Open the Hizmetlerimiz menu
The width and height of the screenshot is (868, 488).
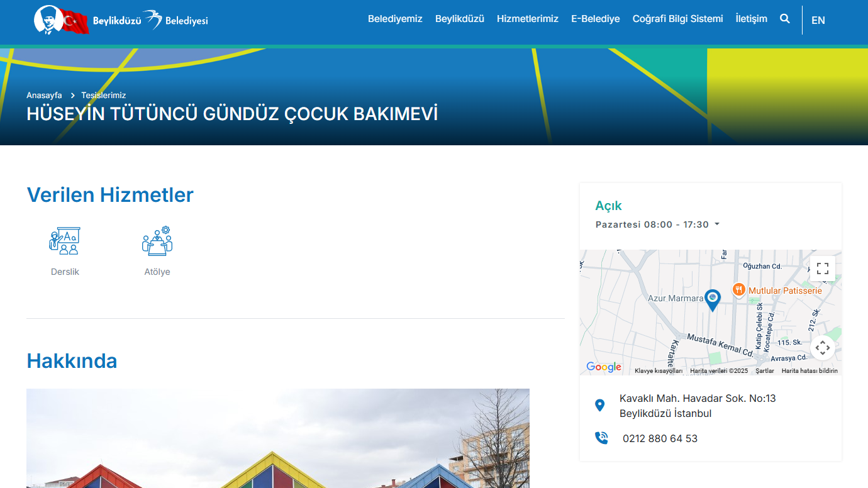(x=527, y=19)
